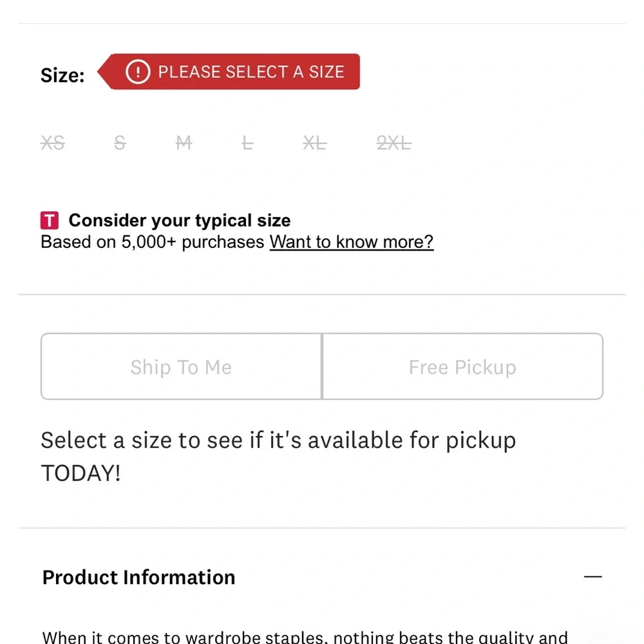Viewport: 644px width, 644px height.
Task: Collapse the Product Information section
Action: [x=592, y=576]
